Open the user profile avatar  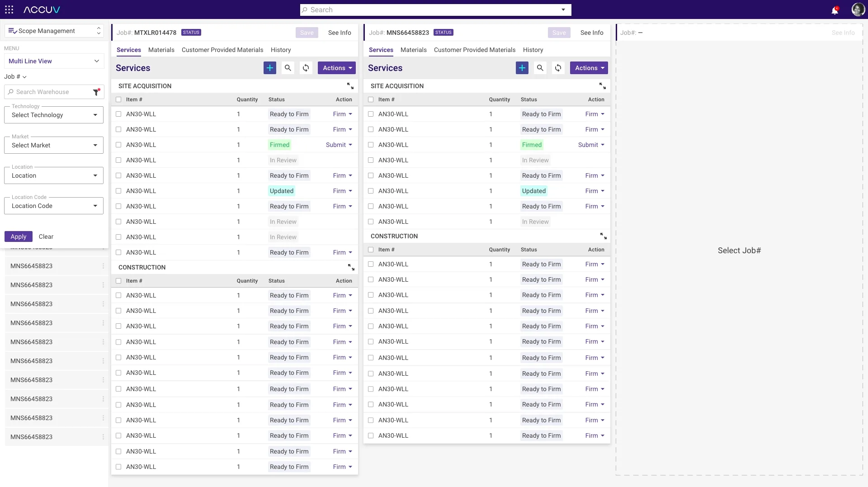(858, 9)
